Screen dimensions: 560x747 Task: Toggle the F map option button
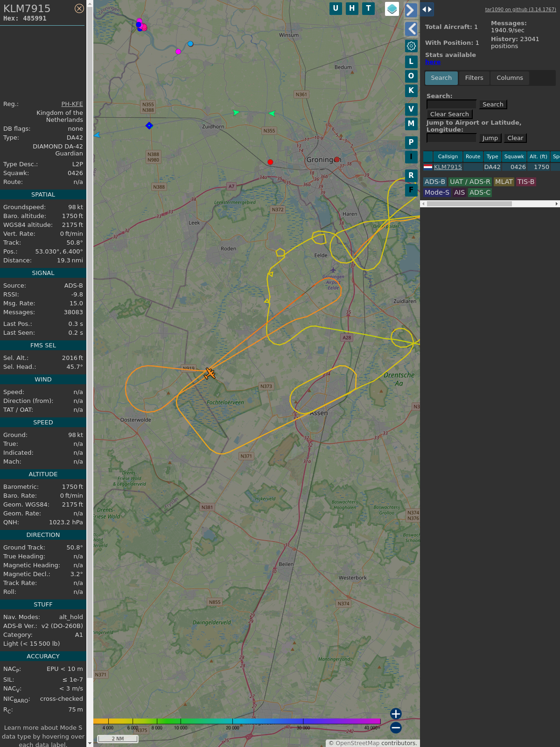(x=411, y=190)
